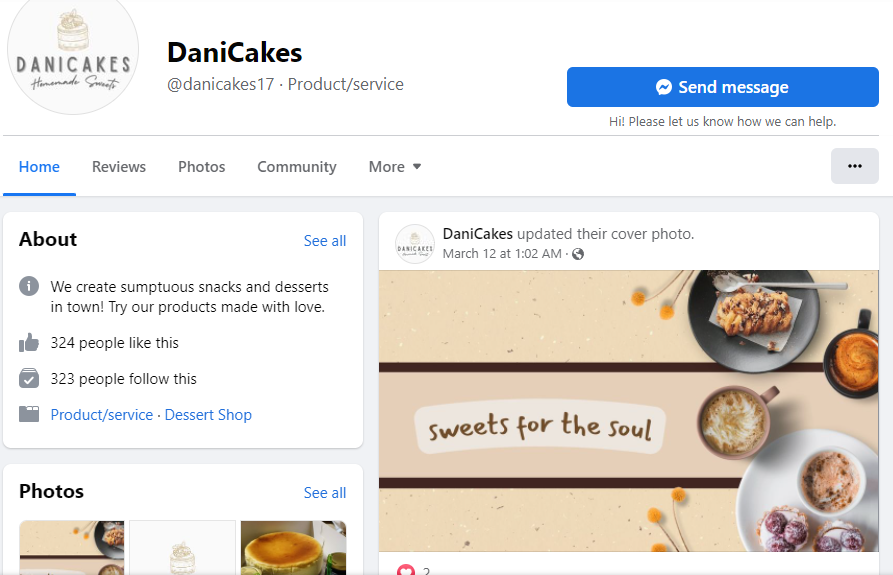Click the DaniCakes profile picture logo

pyautogui.click(x=72, y=60)
